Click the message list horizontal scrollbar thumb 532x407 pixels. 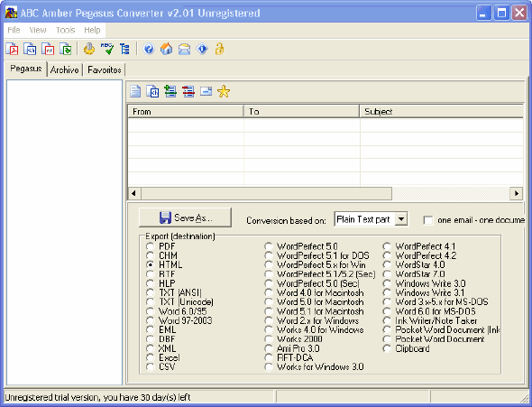coord(266,193)
